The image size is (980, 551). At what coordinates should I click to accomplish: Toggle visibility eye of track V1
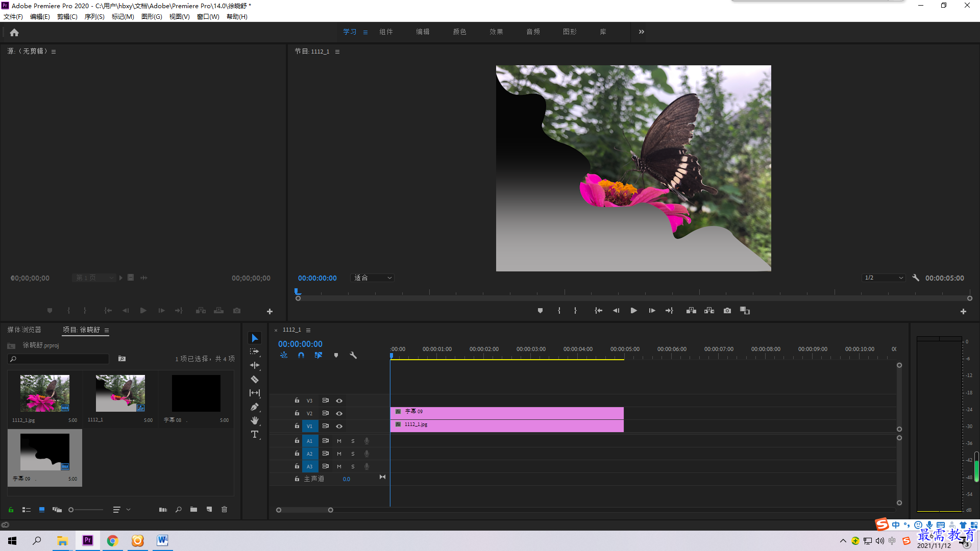339,426
